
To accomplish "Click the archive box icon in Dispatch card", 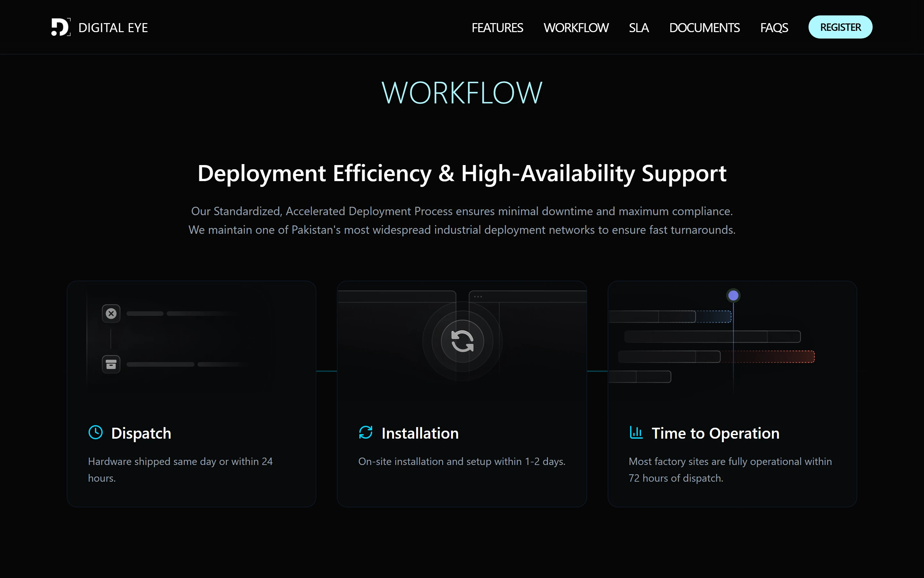I will [111, 364].
